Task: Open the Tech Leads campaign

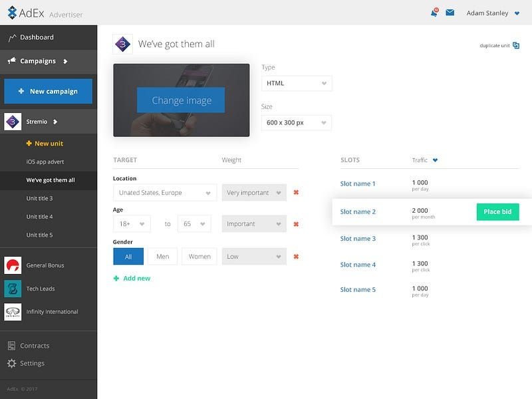Action: 41,289
